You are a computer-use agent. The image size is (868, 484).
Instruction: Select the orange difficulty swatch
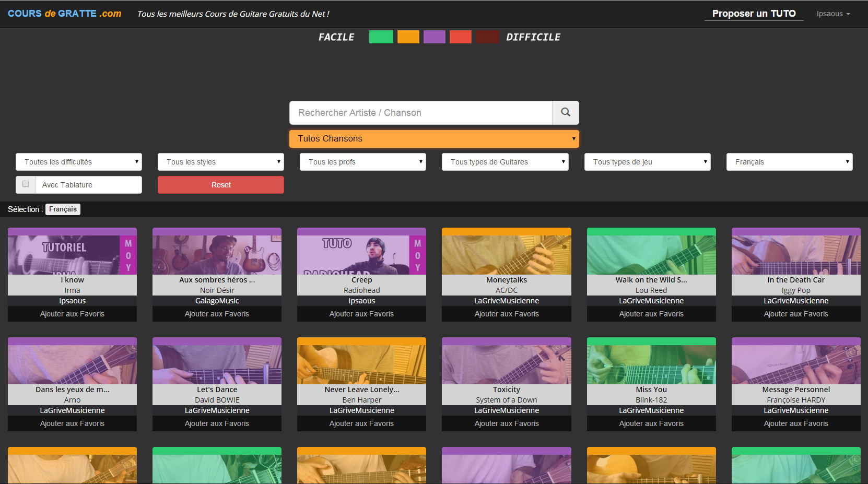click(408, 37)
